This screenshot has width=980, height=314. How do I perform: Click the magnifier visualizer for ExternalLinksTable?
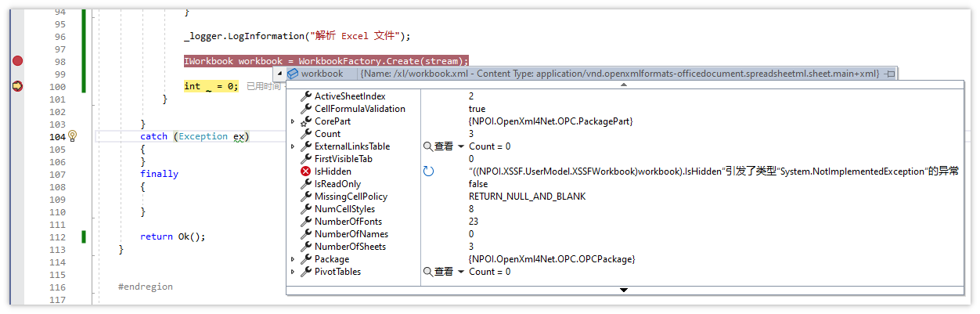pos(428,146)
